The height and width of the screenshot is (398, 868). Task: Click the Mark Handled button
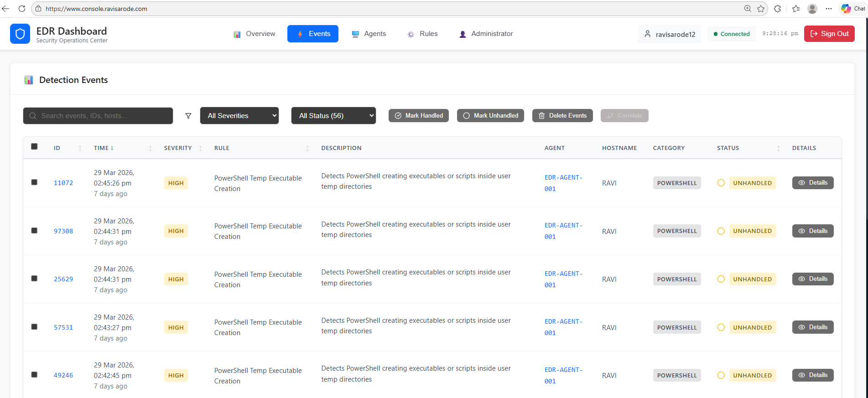419,116
